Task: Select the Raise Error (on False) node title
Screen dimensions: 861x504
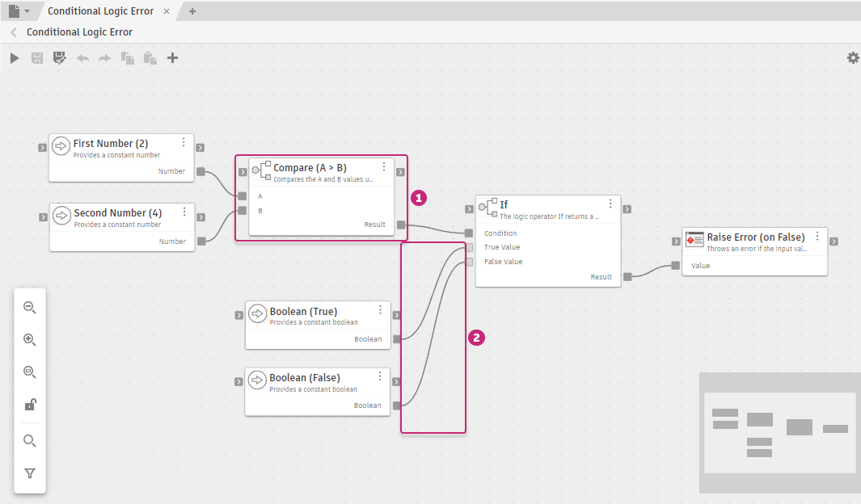Action: pyautogui.click(x=756, y=237)
